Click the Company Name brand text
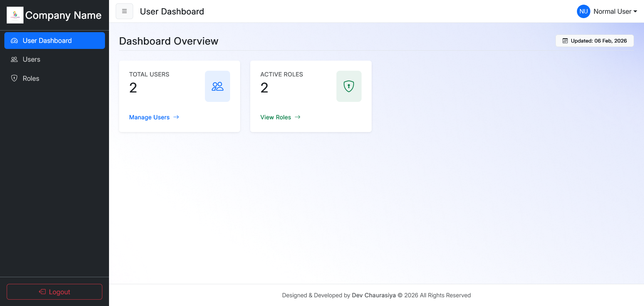This screenshot has width=644, height=306. (63, 15)
